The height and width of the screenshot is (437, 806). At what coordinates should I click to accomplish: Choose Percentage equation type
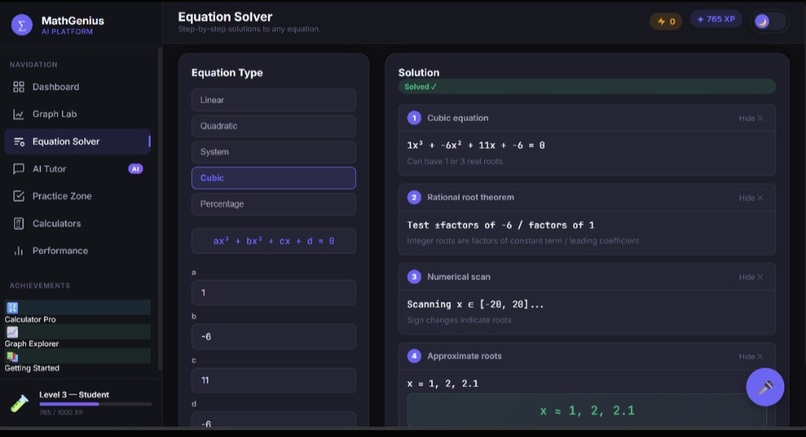point(273,204)
